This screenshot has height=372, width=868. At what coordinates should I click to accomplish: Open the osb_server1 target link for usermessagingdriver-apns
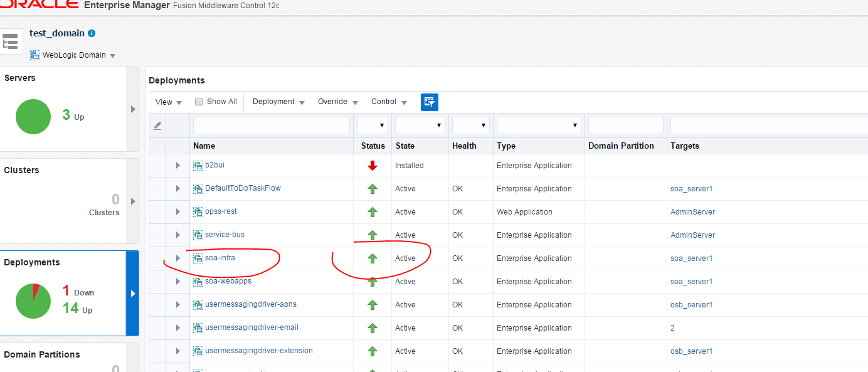(691, 305)
